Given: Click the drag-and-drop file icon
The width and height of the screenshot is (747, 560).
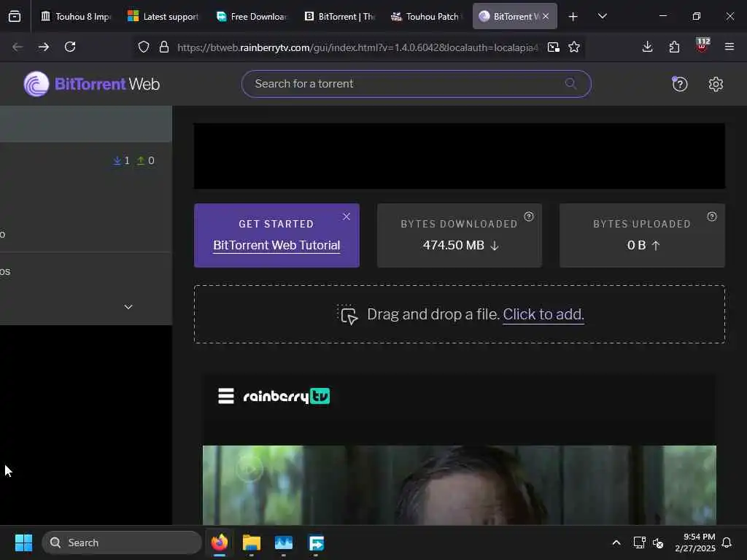Looking at the screenshot, I should point(348,314).
